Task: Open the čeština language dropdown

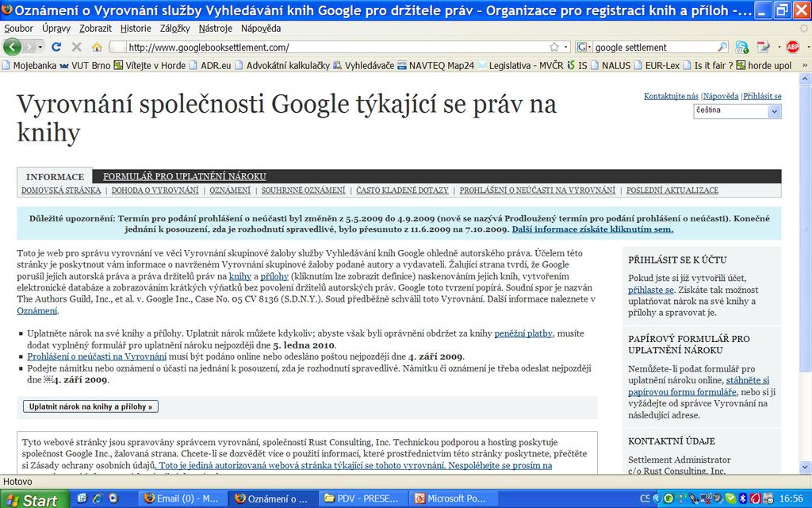Action: [737, 111]
